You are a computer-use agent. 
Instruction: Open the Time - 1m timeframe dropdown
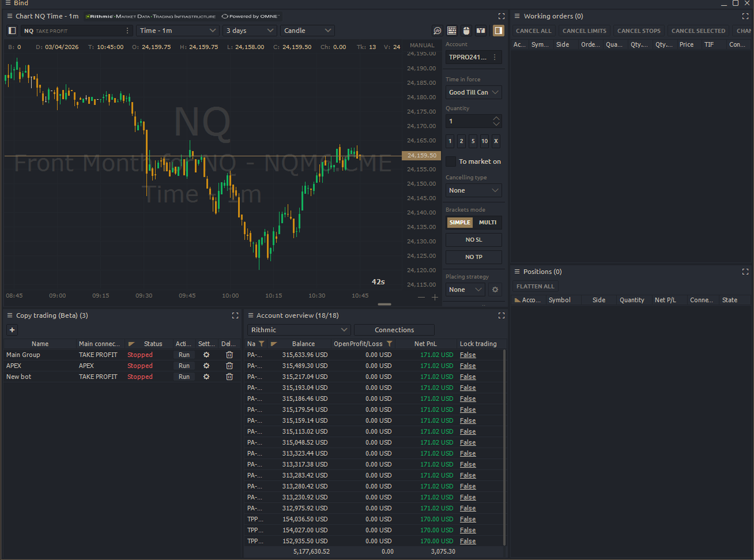click(178, 30)
